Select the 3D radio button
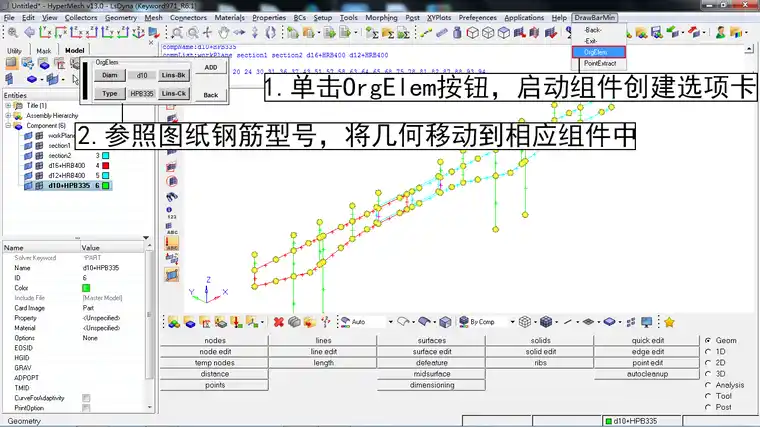 tap(708, 374)
